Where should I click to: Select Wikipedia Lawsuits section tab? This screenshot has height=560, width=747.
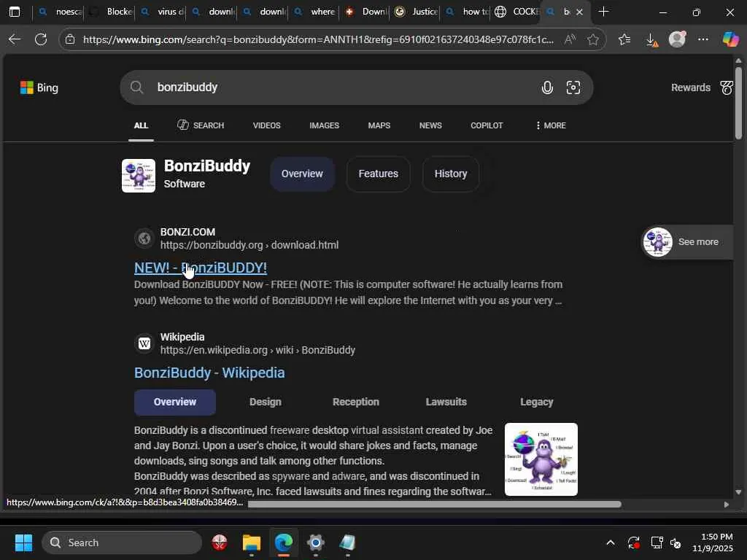(446, 402)
